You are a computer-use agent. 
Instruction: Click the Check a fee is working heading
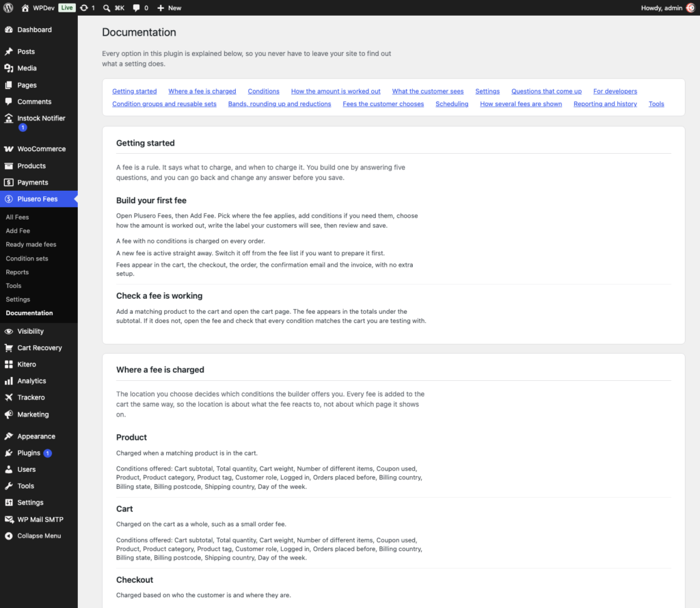pos(159,295)
